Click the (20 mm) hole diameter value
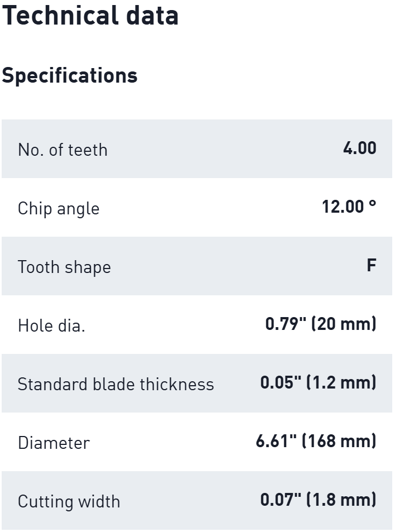Viewport: 395px width, 532px height. coord(343,324)
